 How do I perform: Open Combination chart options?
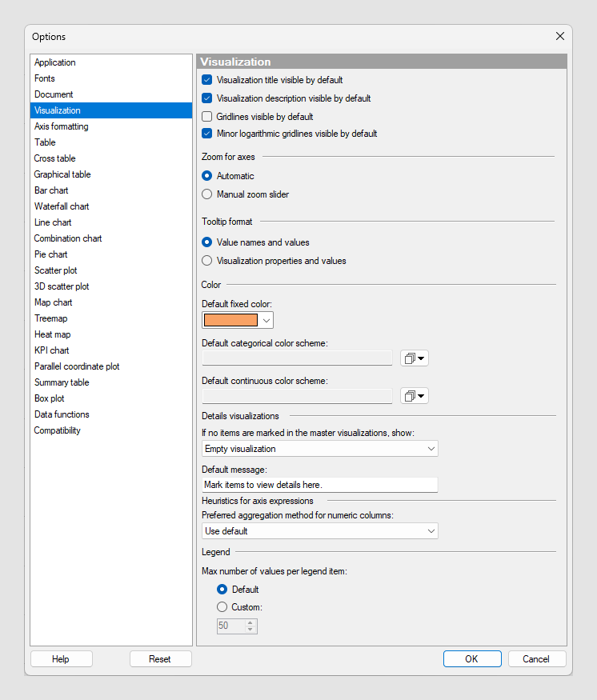point(111,238)
